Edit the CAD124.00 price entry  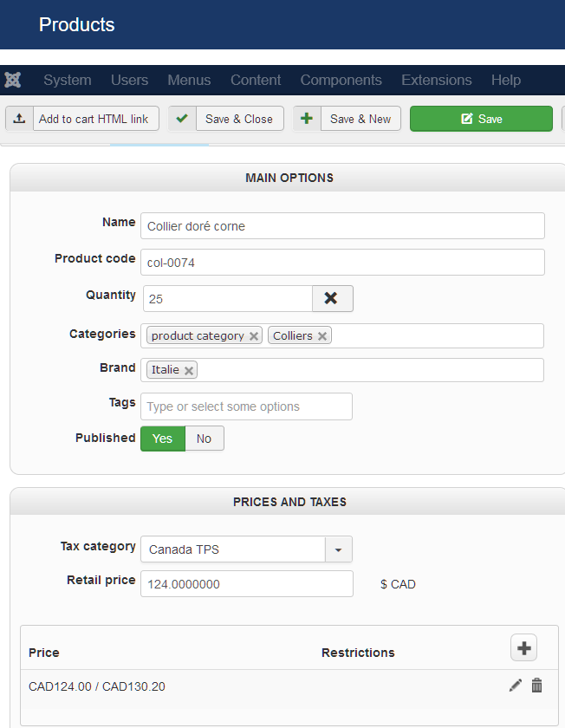516,686
